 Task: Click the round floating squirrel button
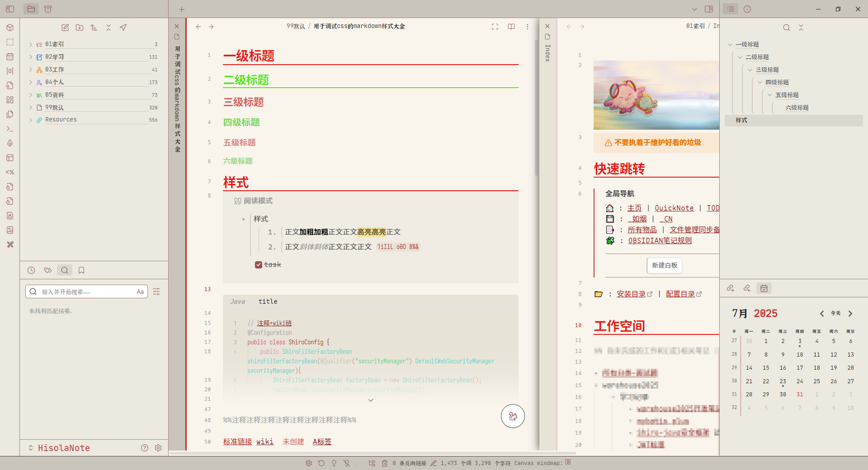513,416
